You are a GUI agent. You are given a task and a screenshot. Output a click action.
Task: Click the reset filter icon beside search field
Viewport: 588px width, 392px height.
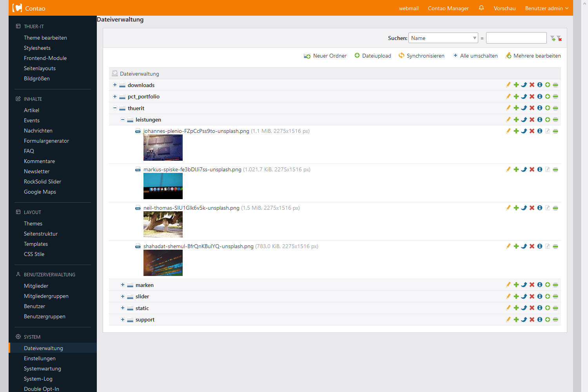(x=559, y=38)
